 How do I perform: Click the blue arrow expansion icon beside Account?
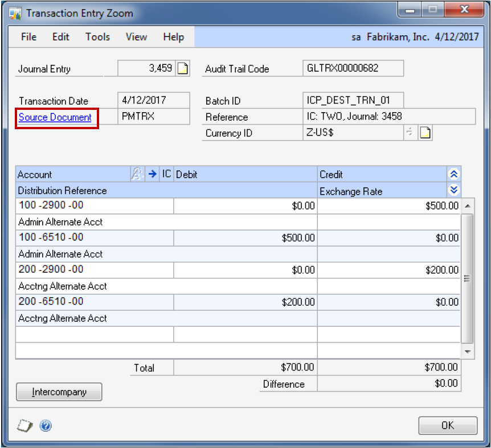click(x=152, y=175)
